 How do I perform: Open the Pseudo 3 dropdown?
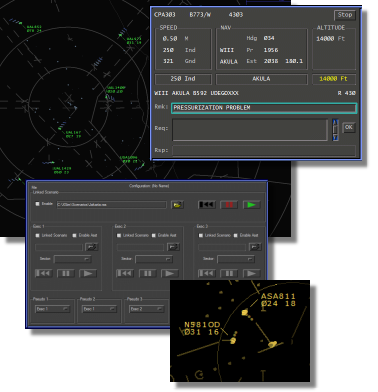click(x=146, y=309)
